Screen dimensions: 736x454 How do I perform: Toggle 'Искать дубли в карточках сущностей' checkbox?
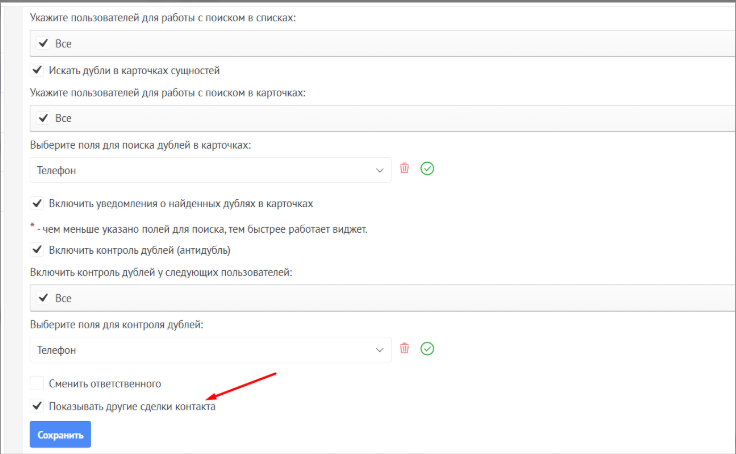point(37,70)
